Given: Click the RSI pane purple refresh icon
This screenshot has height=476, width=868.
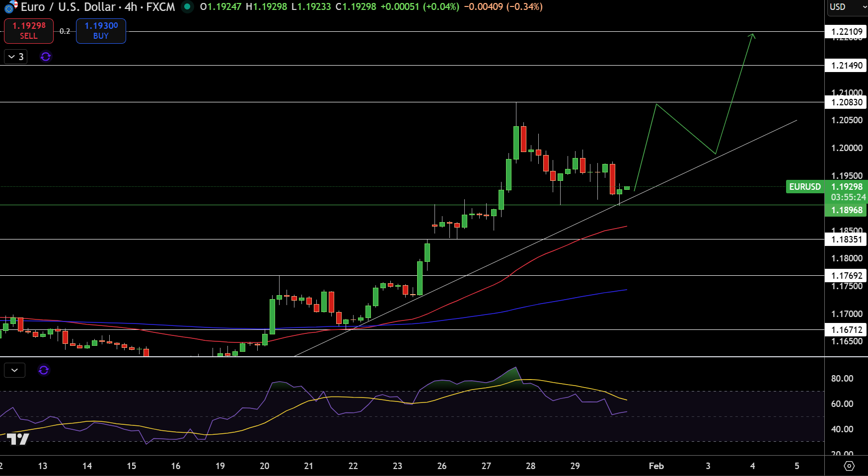Looking at the screenshot, I should coord(44,370).
